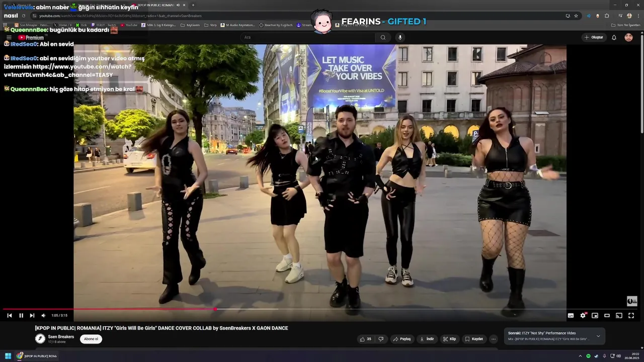Open the Chrome profile avatar

(629, 16)
